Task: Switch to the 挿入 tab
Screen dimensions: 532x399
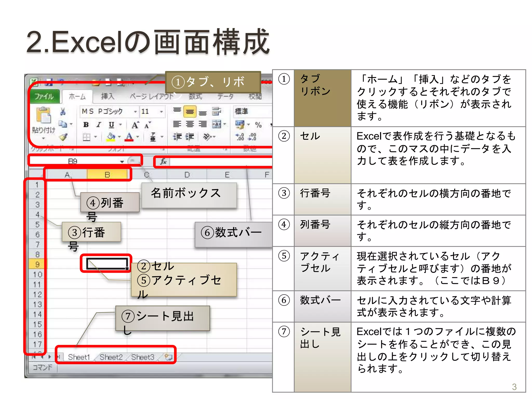Action: click(x=108, y=97)
